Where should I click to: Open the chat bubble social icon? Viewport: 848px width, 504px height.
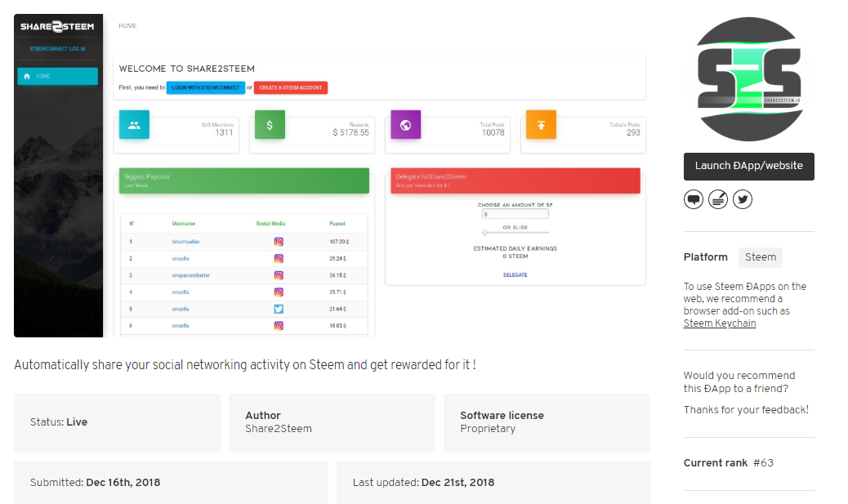pos(694,199)
